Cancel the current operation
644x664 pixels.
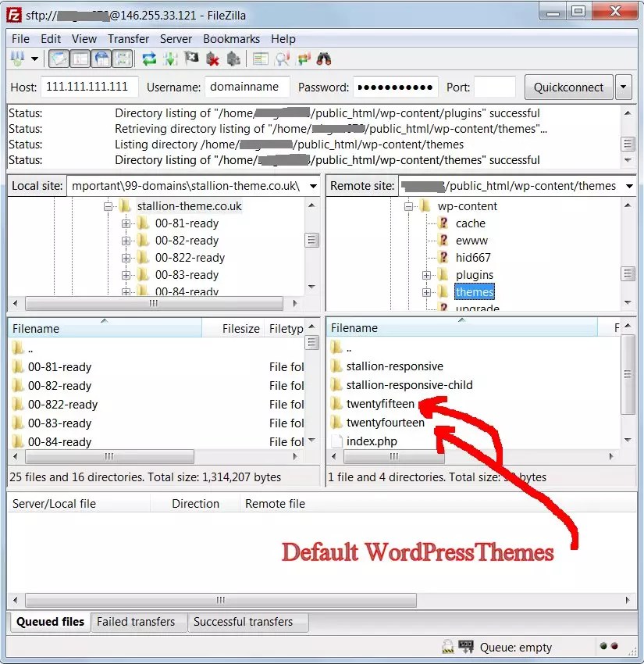pyautogui.click(x=190, y=58)
